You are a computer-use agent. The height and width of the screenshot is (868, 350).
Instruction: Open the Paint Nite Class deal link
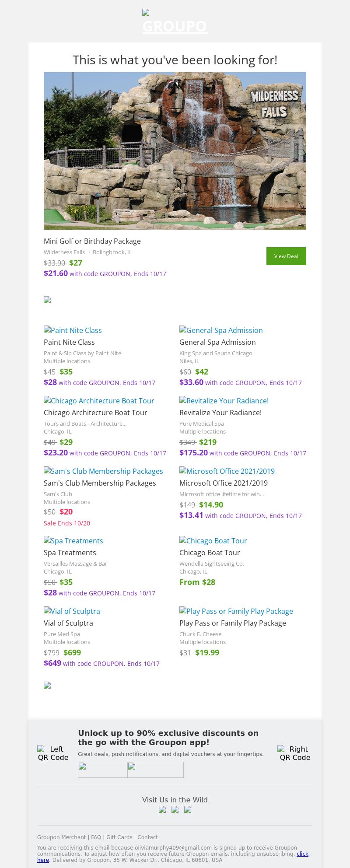73,330
